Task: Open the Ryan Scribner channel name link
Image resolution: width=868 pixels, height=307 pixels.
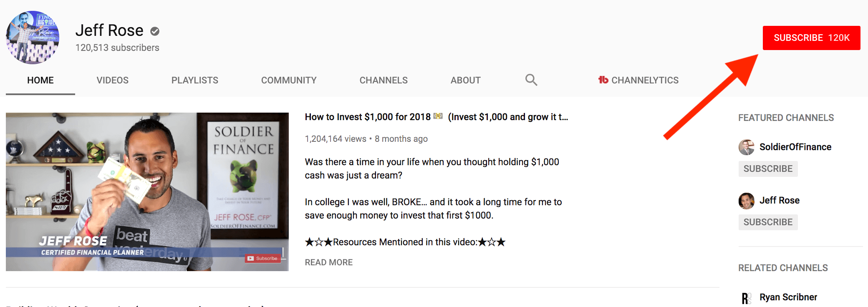Action: pos(788,297)
